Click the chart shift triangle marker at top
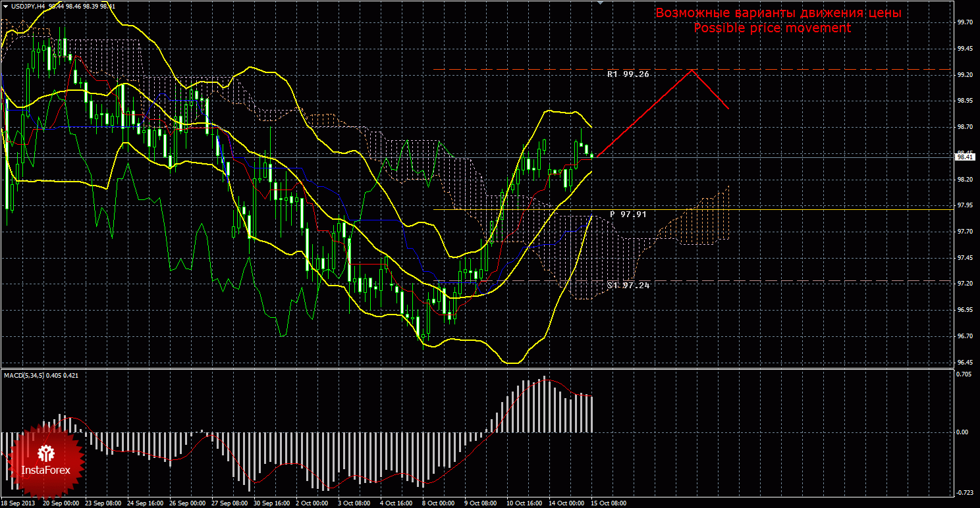This screenshot has width=980, height=508. coord(599,3)
